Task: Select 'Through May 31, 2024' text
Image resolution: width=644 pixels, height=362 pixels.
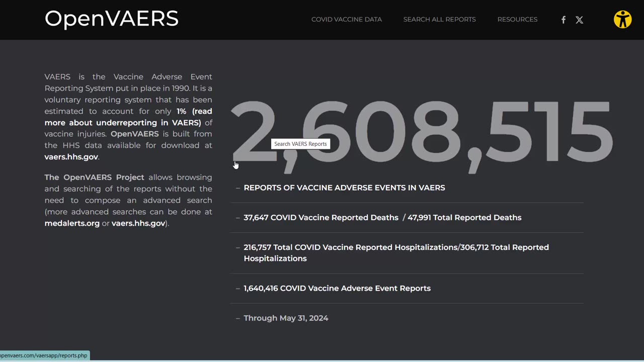Action: (286, 318)
